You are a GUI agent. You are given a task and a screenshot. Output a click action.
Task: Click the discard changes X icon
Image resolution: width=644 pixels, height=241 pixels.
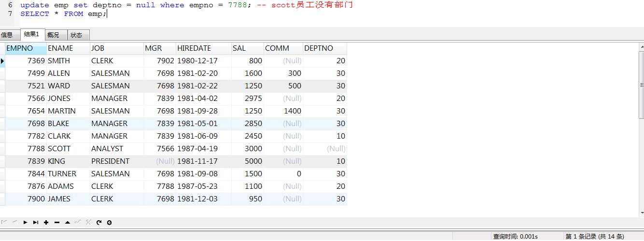(88, 222)
